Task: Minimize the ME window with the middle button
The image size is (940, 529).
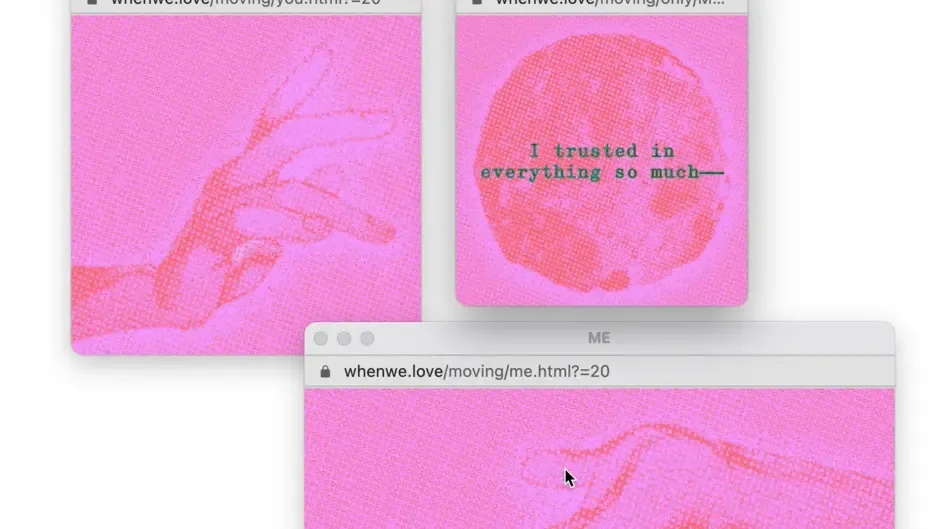Action: click(x=344, y=339)
